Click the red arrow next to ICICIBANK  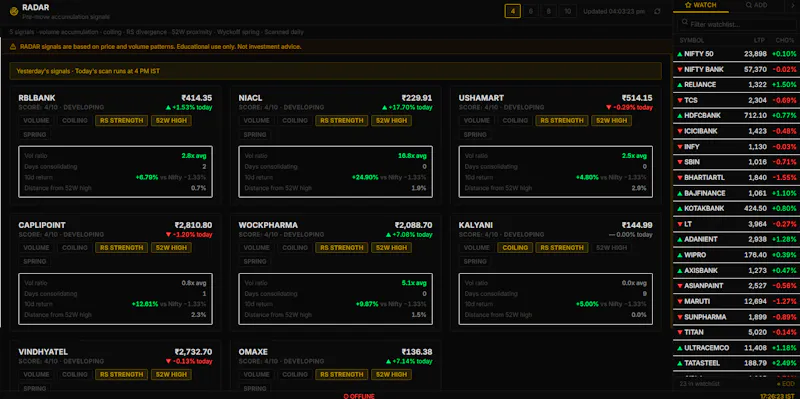pos(680,131)
